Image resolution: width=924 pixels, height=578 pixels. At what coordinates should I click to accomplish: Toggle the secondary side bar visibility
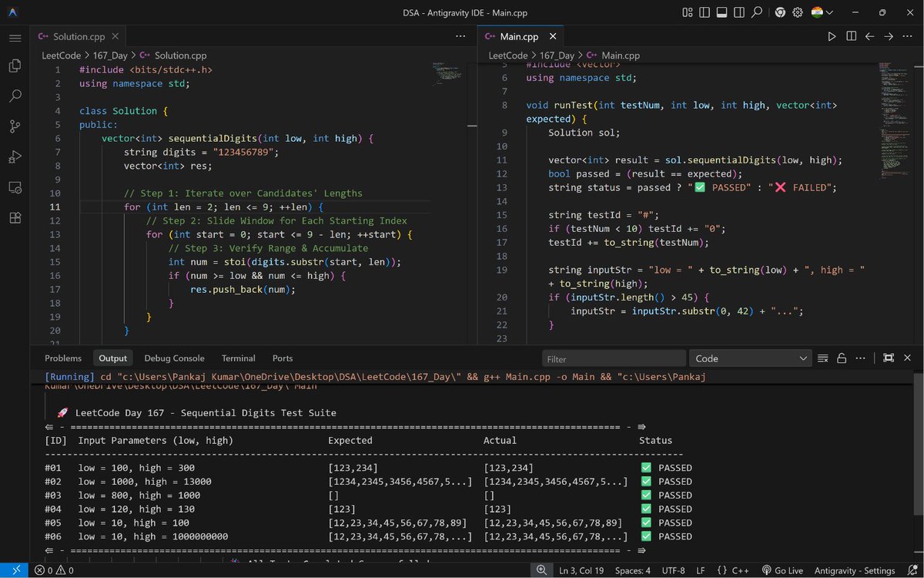click(740, 12)
